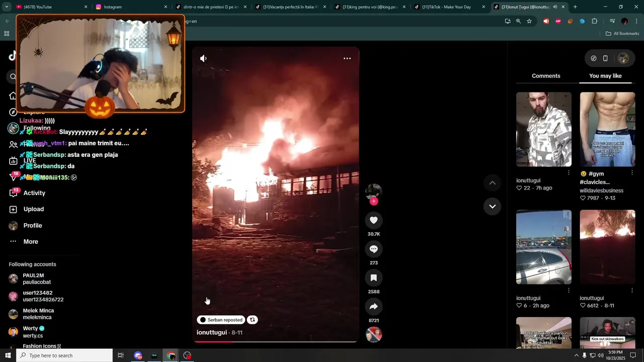This screenshot has width=644, height=362.
Task: Go to the previous video with up chevron
Action: pyautogui.click(x=492, y=183)
